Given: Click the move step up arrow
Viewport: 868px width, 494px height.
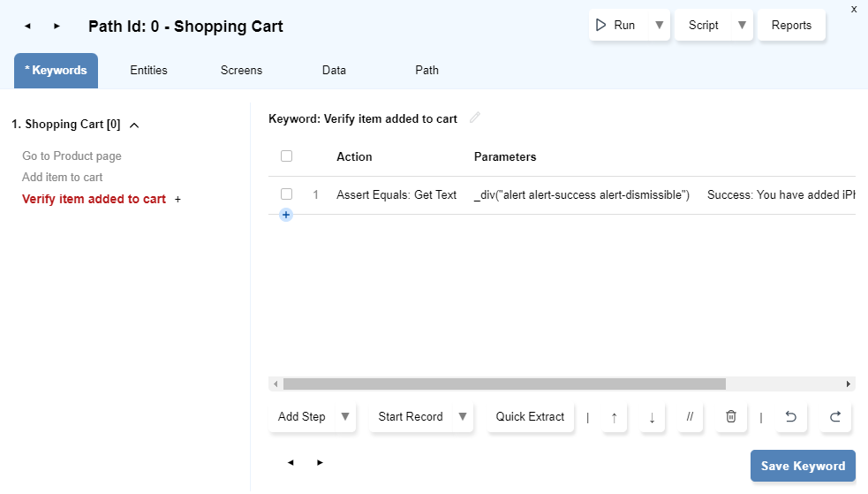Looking at the screenshot, I should pyautogui.click(x=614, y=417).
